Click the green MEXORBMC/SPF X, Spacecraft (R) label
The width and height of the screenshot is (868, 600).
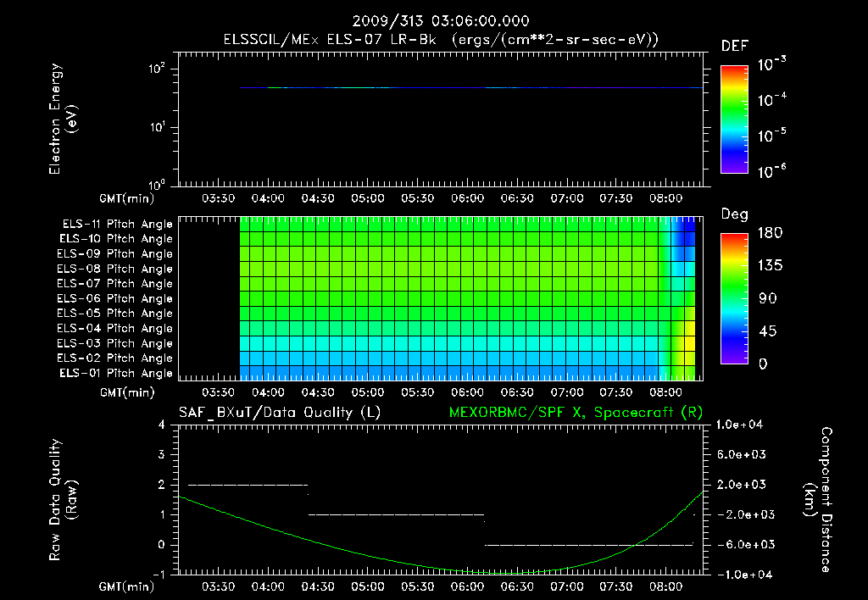pos(576,413)
